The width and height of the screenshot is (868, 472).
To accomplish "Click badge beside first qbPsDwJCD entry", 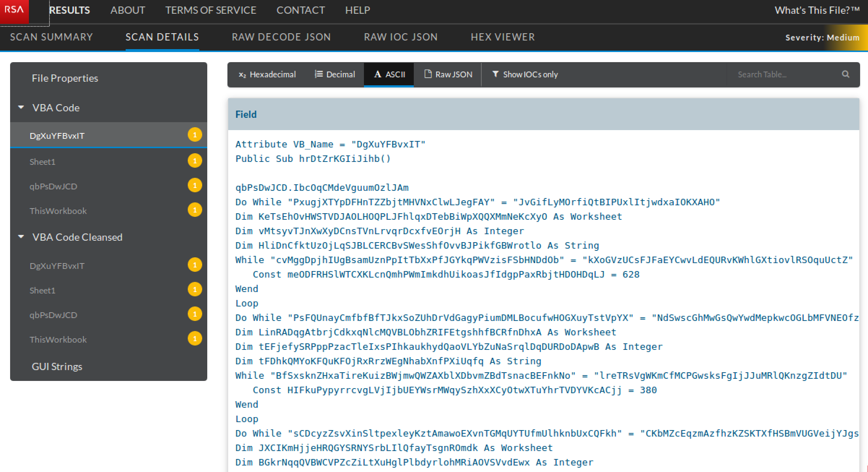I will click(195, 185).
